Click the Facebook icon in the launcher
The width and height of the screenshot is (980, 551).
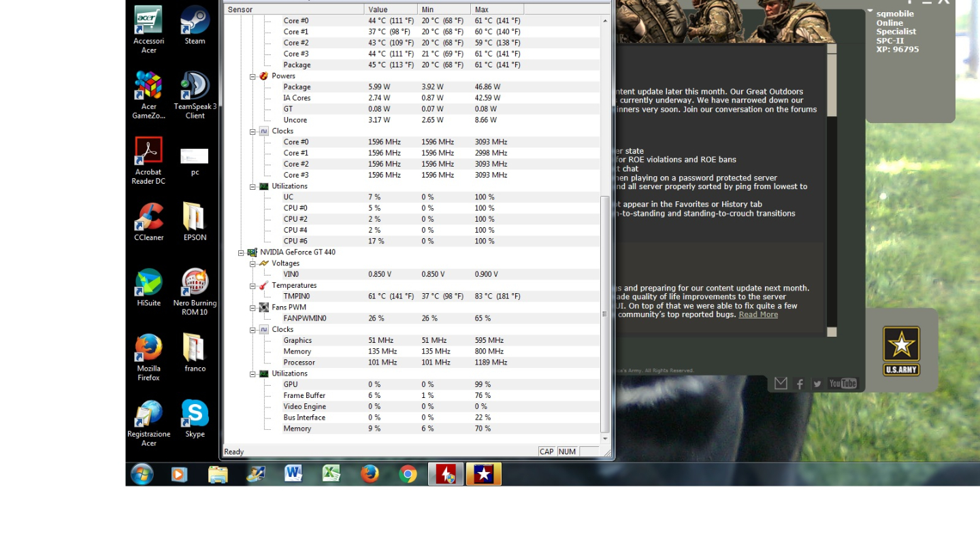(x=800, y=384)
